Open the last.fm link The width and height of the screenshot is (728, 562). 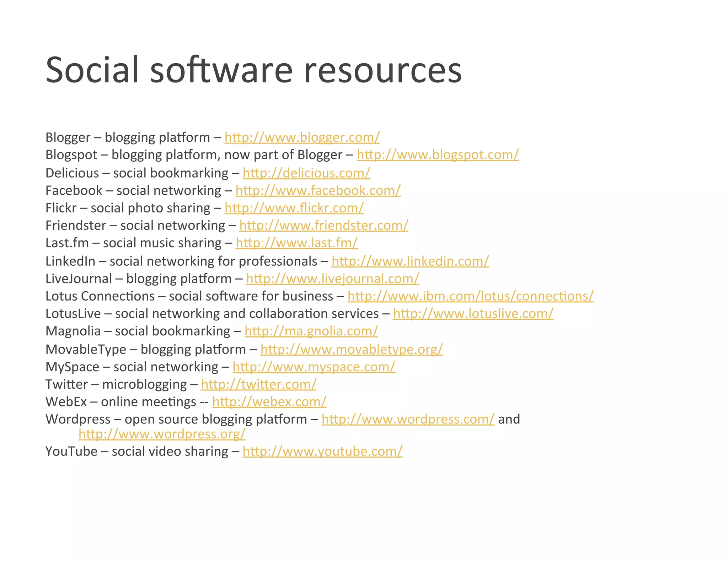pyautogui.click(x=297, y=243)
